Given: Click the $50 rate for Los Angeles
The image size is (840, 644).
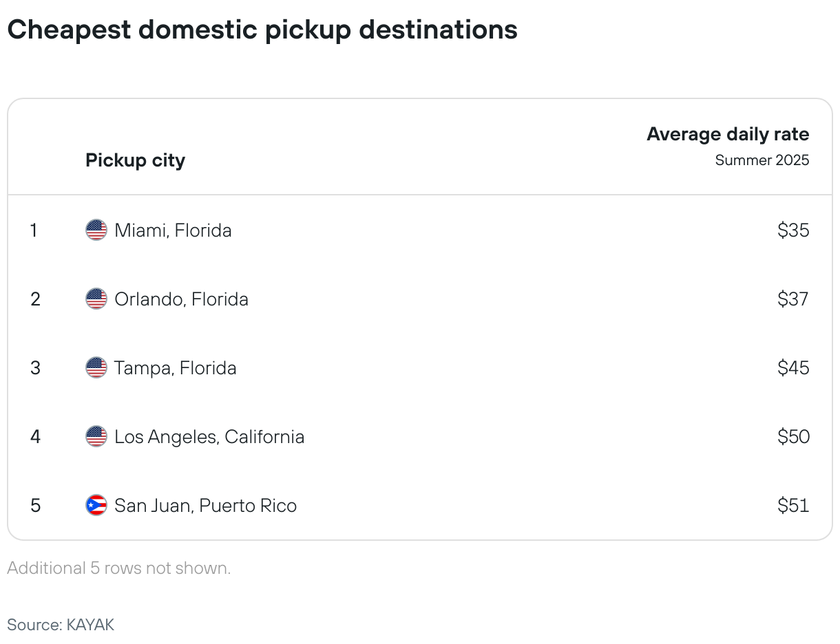Looking at the screenshot, I should [x=793, y=436].
